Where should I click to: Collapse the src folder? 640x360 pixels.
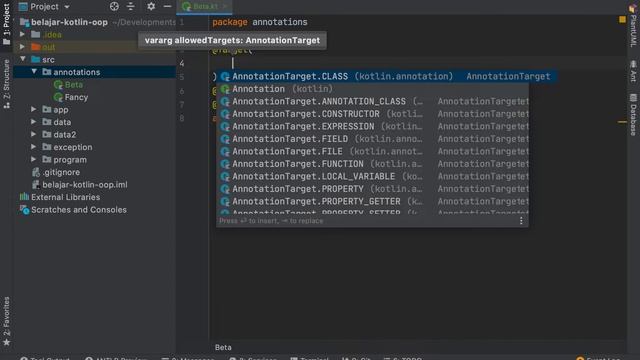[22, 59]
